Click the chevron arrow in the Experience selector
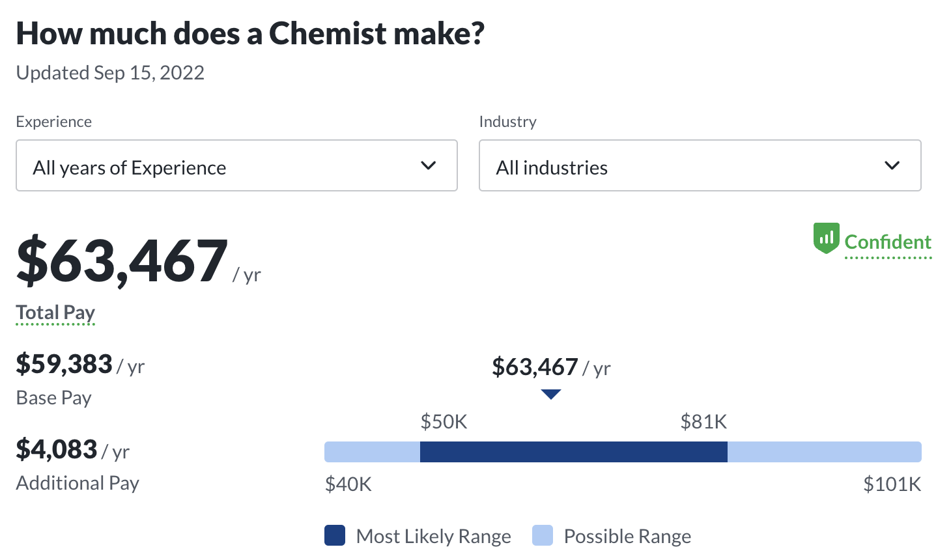This screenshot has width=951, height=560. (428, 166)
